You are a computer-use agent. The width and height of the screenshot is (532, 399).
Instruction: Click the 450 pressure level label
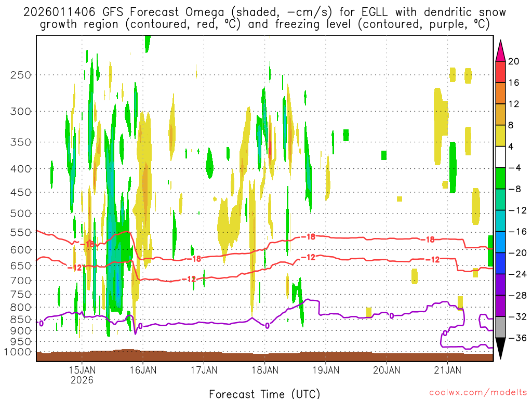(x=21, y=192)
